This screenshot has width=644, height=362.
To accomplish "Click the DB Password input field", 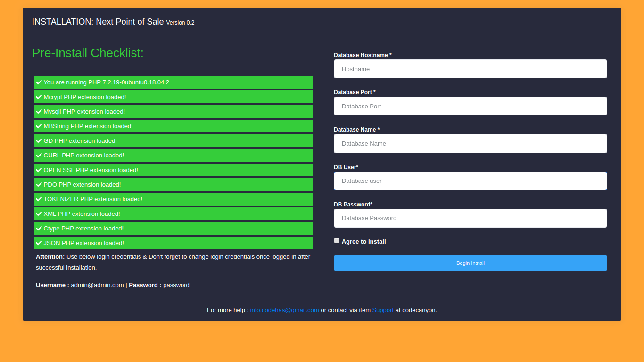I will [x=470, y=218].
